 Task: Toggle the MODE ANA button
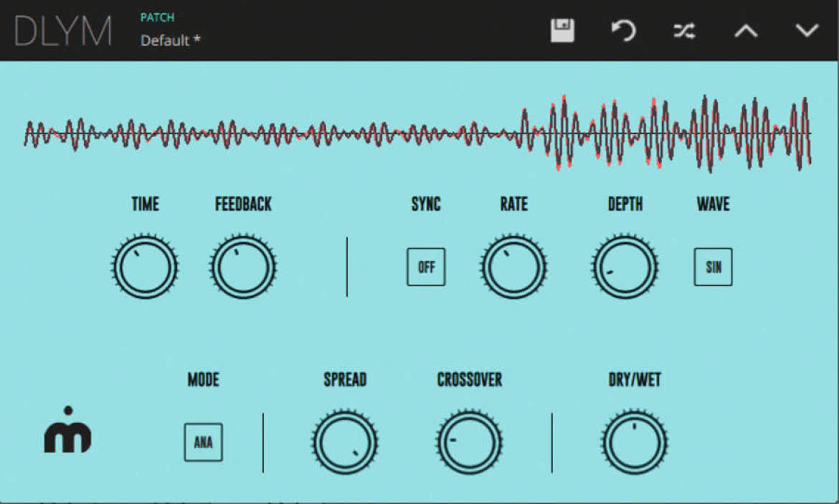(x=204, y=442)
